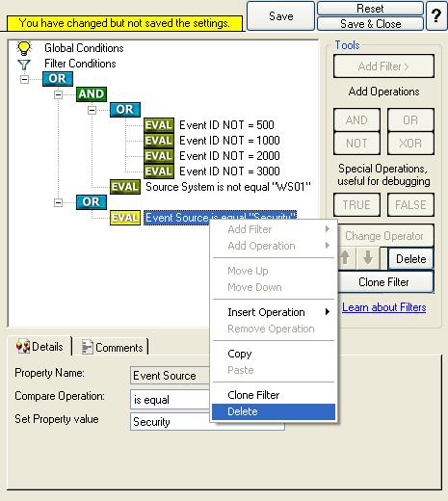Click the move down arrow icon
Screen dimensions: 448x501
368,258
